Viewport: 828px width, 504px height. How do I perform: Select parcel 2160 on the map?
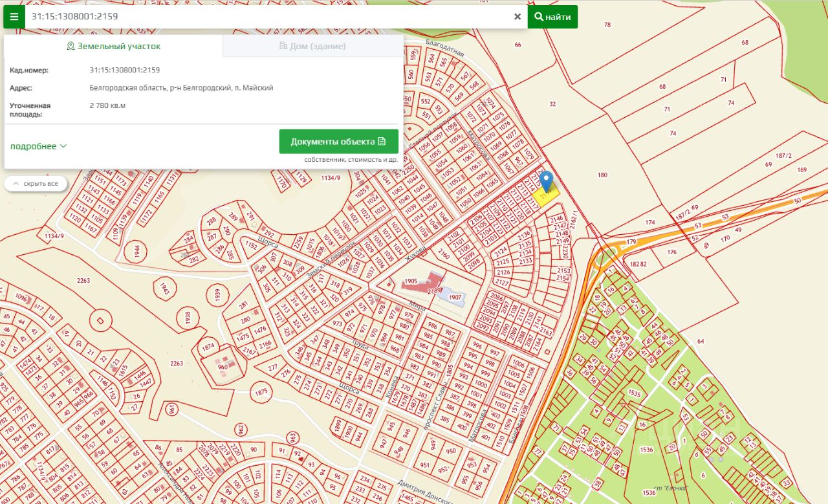click(444, 255)
